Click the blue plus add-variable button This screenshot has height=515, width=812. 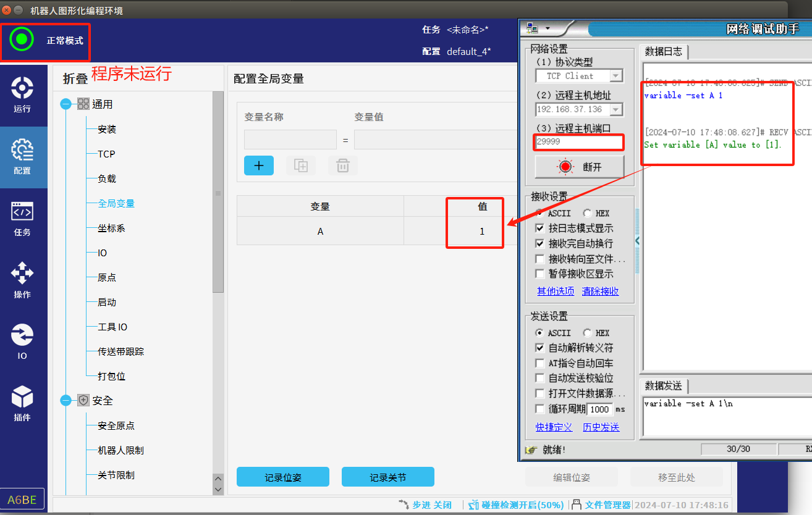259,165
